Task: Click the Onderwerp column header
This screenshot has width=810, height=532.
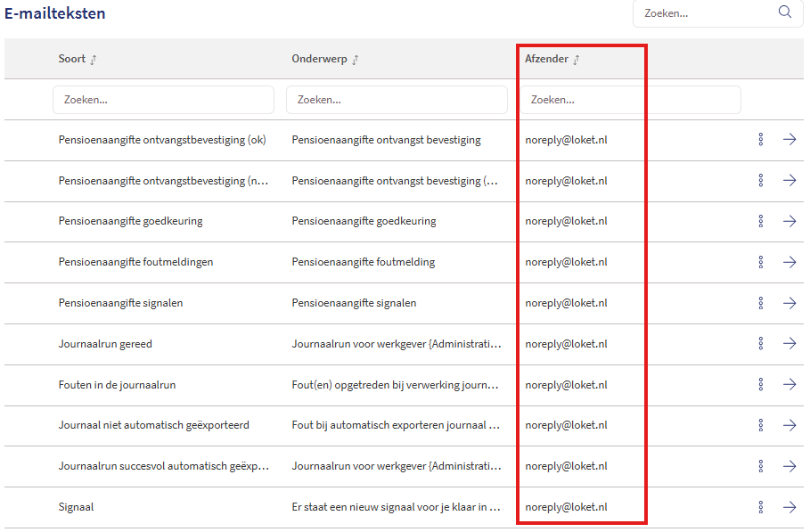Action: click(x=319, y=59)
